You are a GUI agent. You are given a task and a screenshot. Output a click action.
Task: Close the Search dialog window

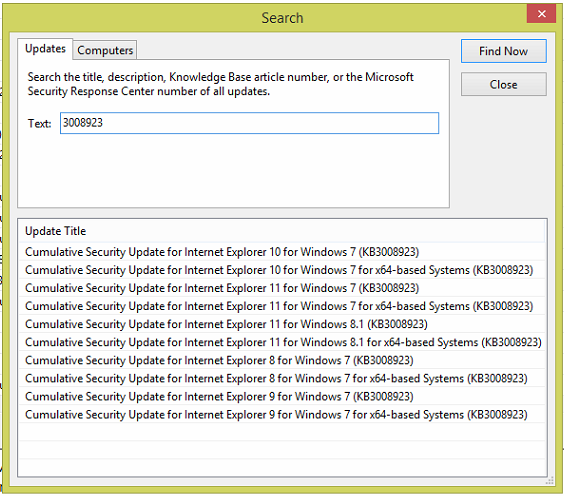coord(541,14)
